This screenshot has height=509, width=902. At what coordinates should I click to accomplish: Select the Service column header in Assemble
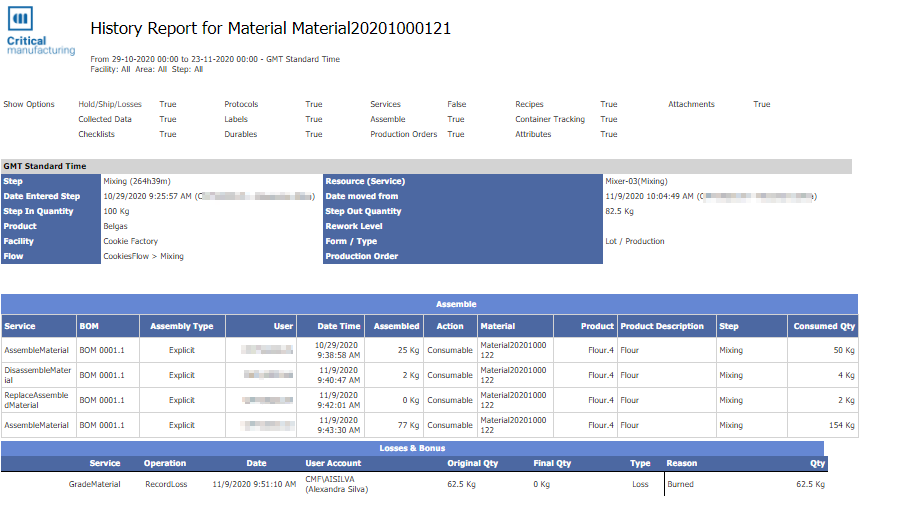coord(39,326)
